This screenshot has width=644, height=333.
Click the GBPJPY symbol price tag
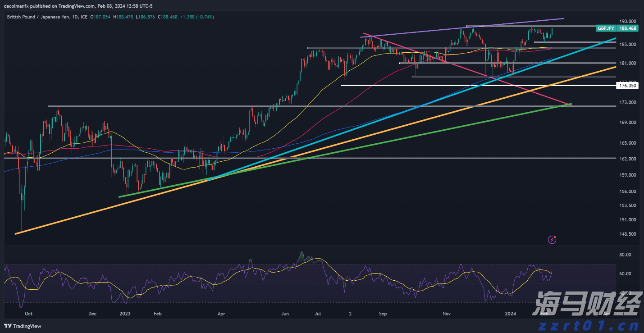(x=605, y=28)
